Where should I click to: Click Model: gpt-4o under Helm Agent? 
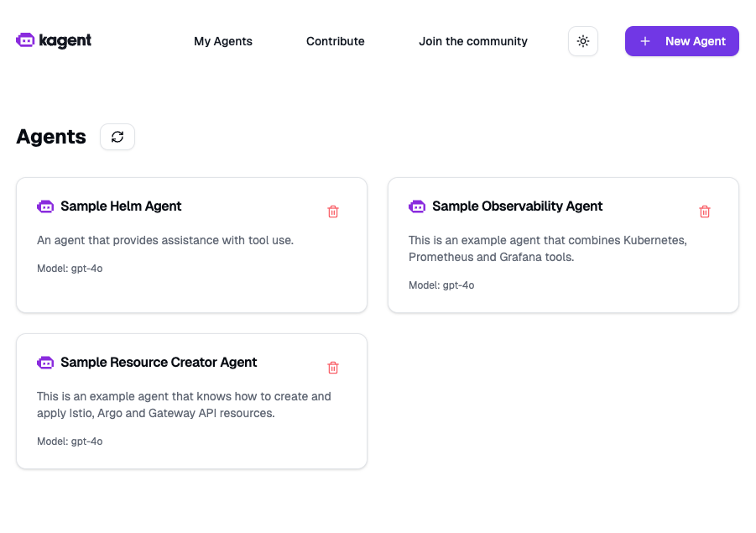click(70, 269)
